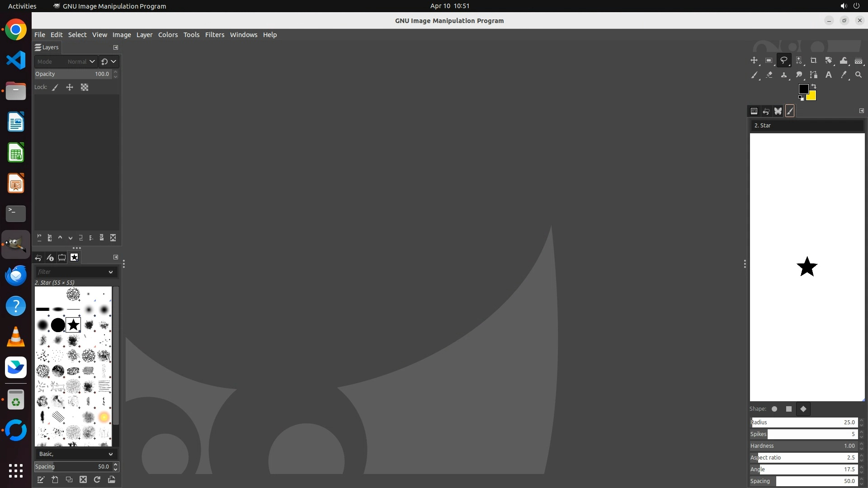
Task: Open the Basic brush tag dropdown
Action: coord(110,454)
